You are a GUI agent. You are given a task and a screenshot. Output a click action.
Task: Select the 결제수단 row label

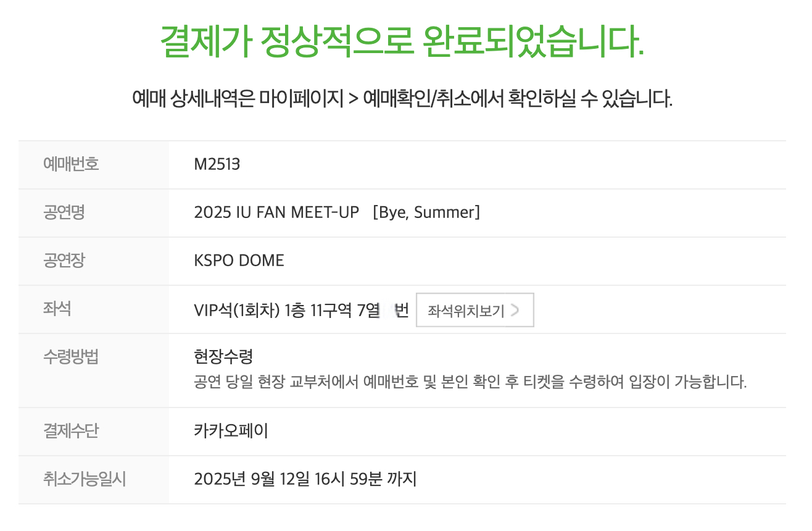pyautogui.click(x=70, y=431)
